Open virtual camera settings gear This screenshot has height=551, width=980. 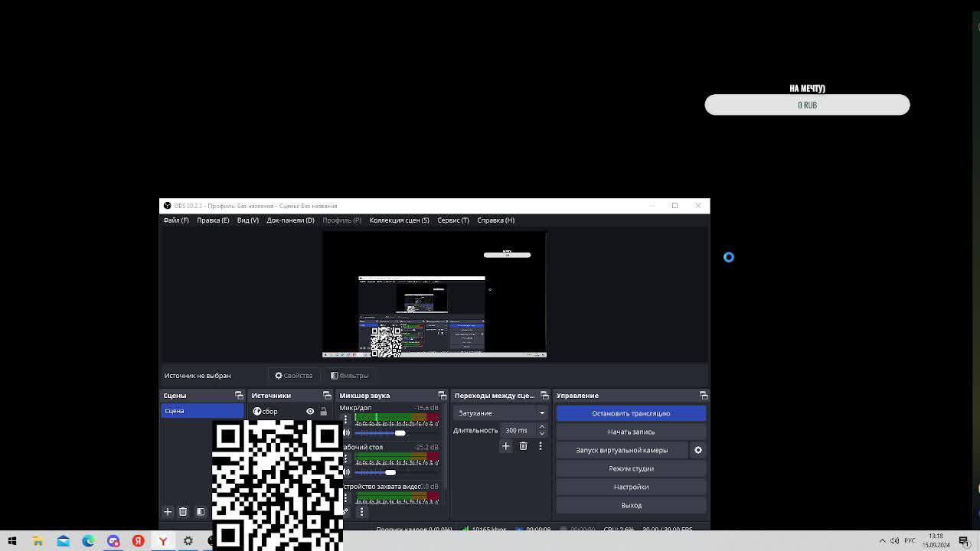[697, 450]
